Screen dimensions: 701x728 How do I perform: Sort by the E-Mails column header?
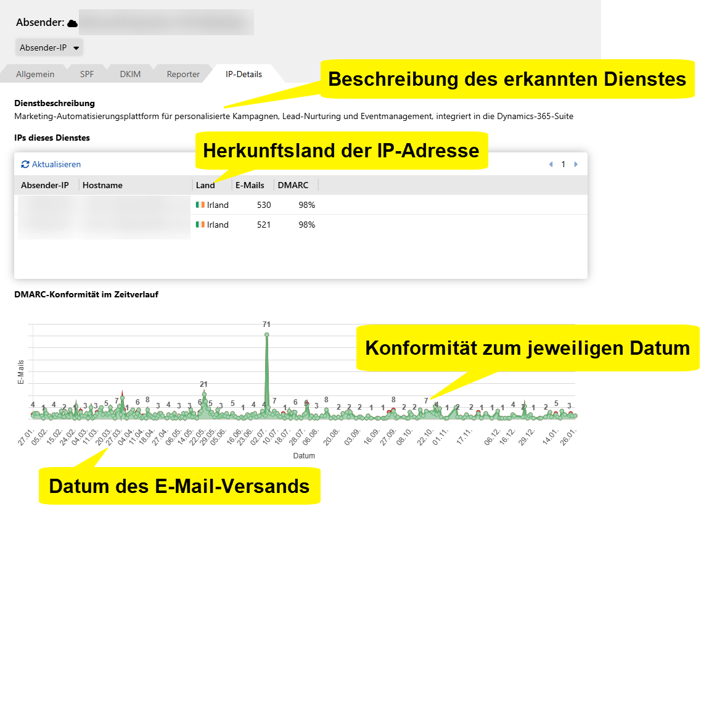(x=250, y=185)
